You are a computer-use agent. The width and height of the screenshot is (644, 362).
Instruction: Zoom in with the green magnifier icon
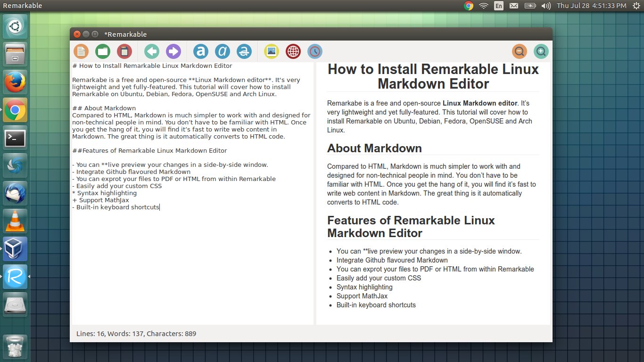541,51
